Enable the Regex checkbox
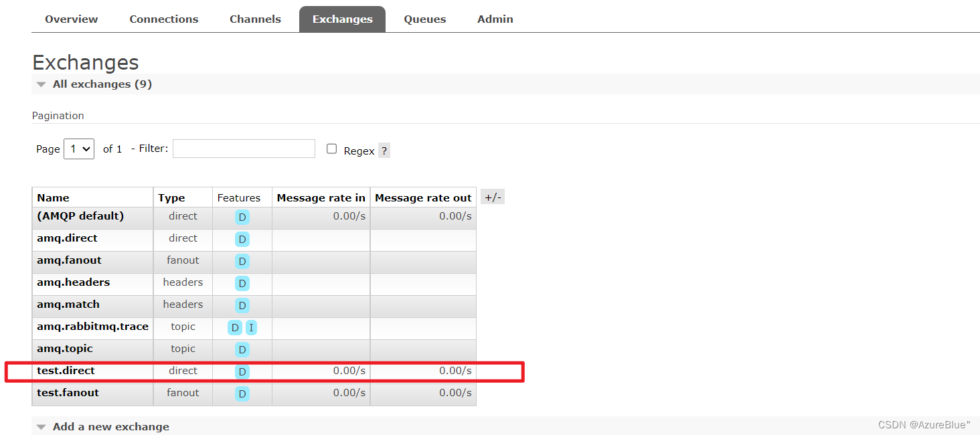This screenshot has width=980, height=435. (331, 149)
